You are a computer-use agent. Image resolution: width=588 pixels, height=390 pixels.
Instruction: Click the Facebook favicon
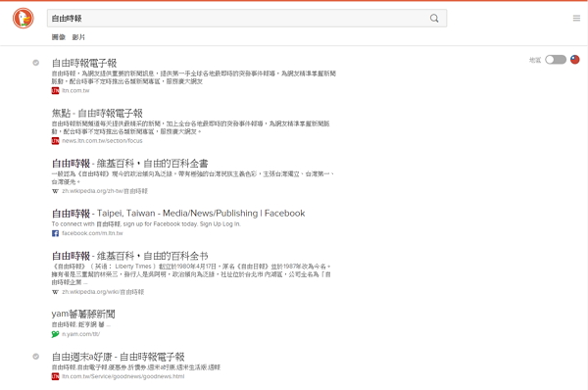(x=55, y=233)
